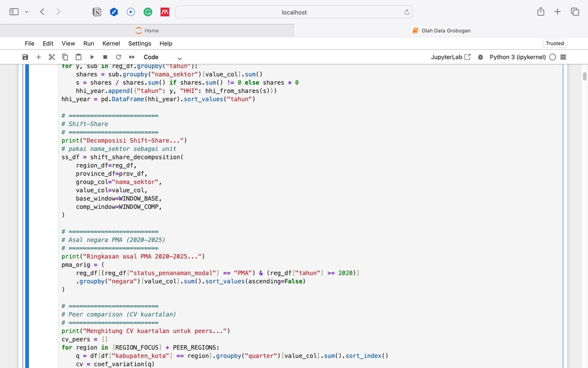The image size is (588, 368).
Task: Click the notebook vertical scrollbar
Action: pos(584,77)
